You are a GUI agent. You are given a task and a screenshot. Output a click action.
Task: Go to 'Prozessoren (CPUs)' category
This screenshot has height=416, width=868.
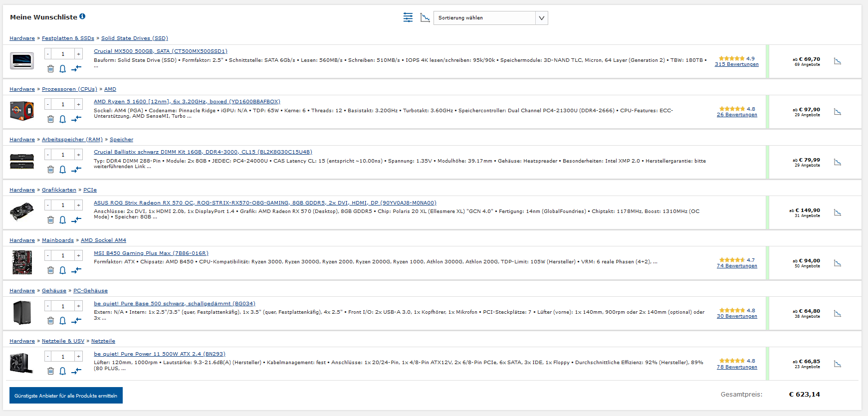click(x=69, y=89)
